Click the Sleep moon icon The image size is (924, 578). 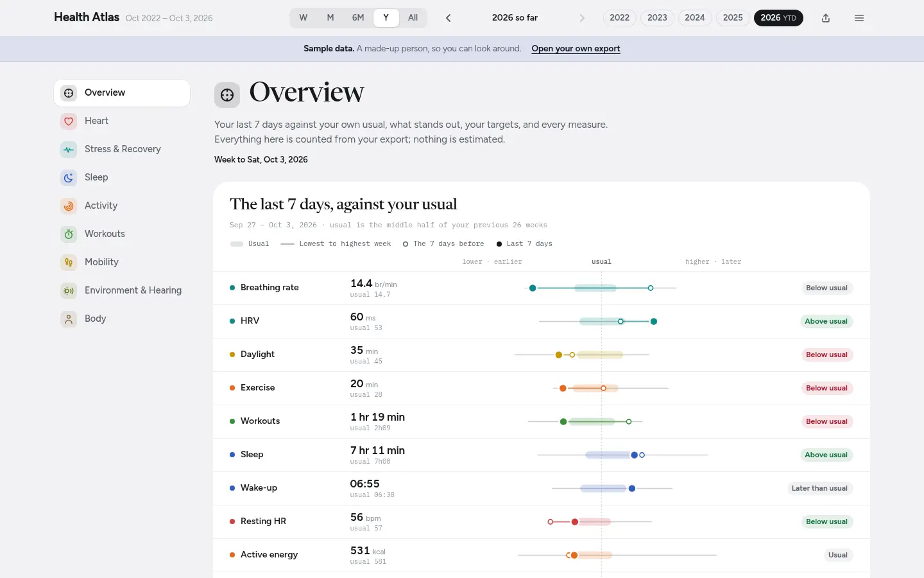pyautogui.click(x=69, y=178)
